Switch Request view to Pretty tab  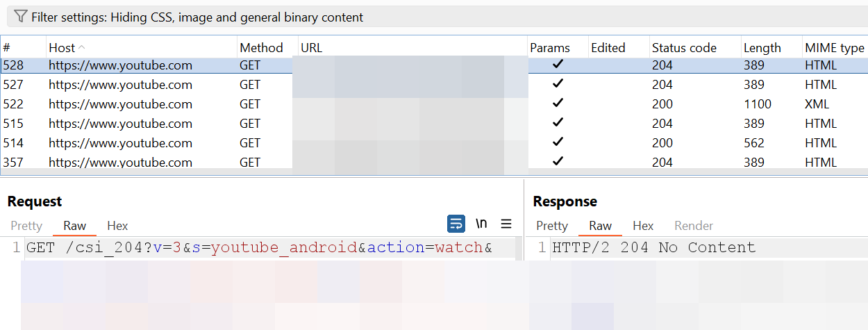26,226
